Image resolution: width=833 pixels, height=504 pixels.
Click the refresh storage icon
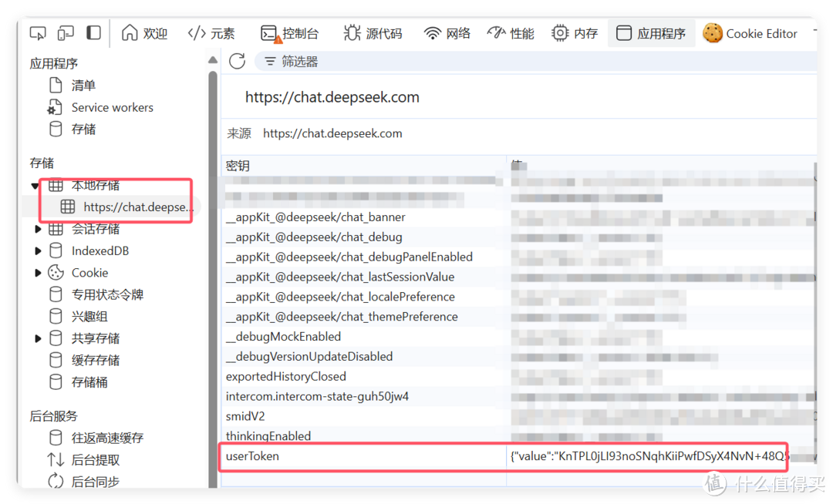pos(237,62)
